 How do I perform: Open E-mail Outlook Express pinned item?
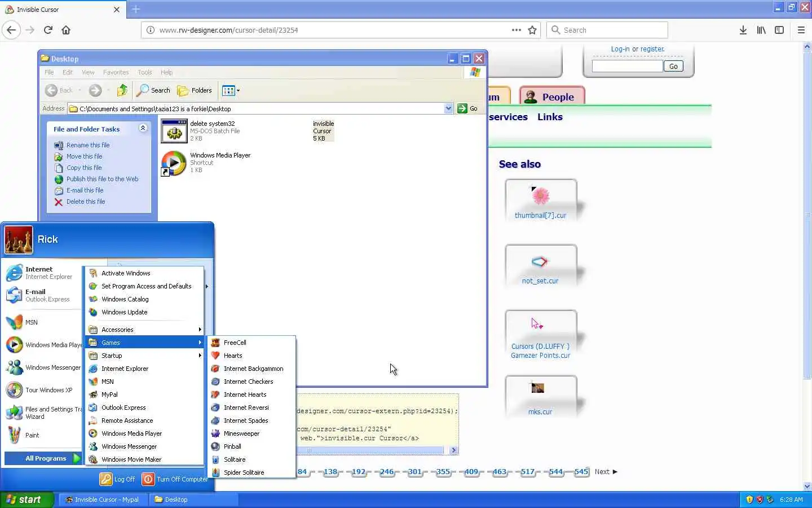[x=43, y=295]
